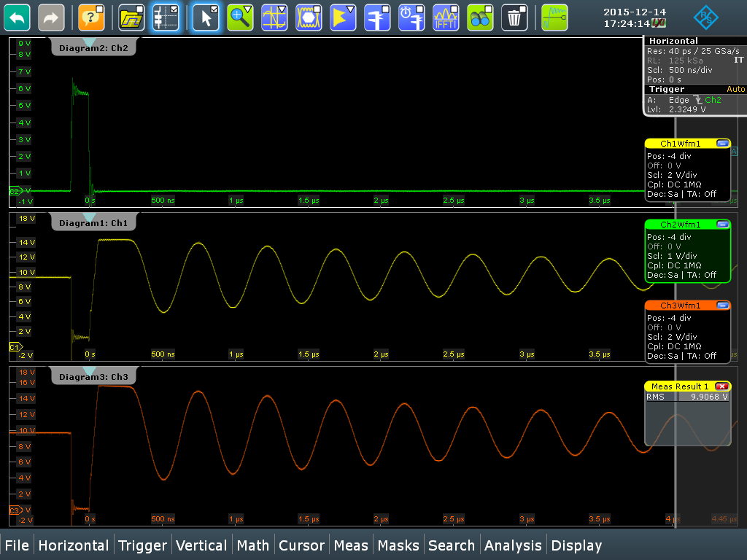Image resolution: width=747 pixels, height=560 pixels.
Task: Select the pointer selection tool
Action: pos(206,17)
